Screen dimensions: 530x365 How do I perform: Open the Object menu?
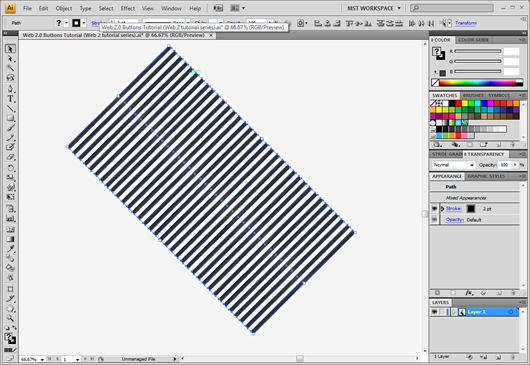64,8
